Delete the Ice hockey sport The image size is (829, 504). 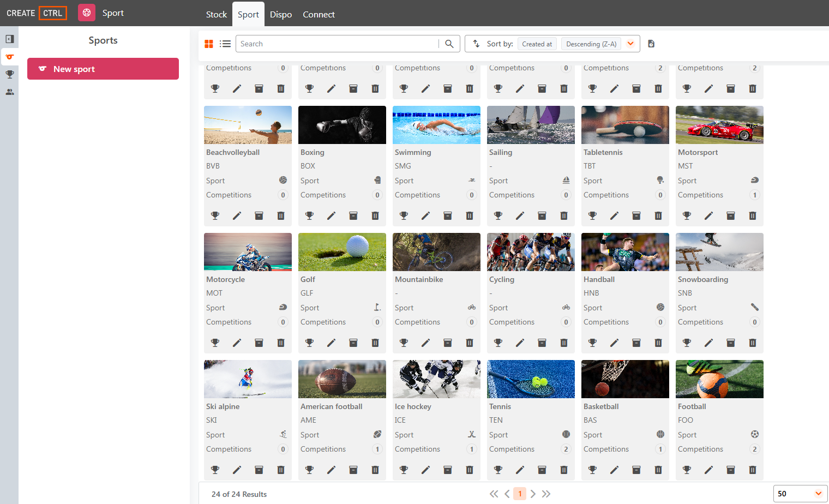pyautogui.click(x=470, y=470)
